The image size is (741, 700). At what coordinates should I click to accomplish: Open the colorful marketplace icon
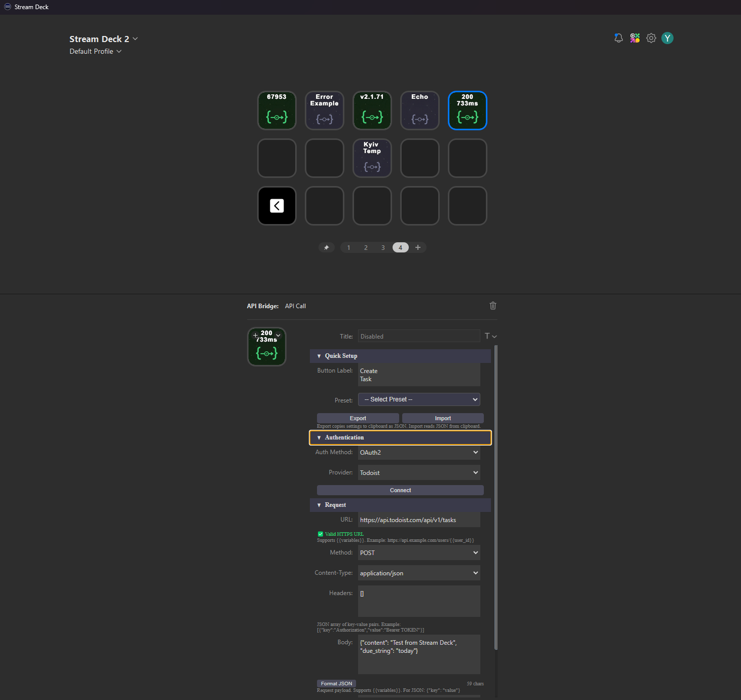635,38
